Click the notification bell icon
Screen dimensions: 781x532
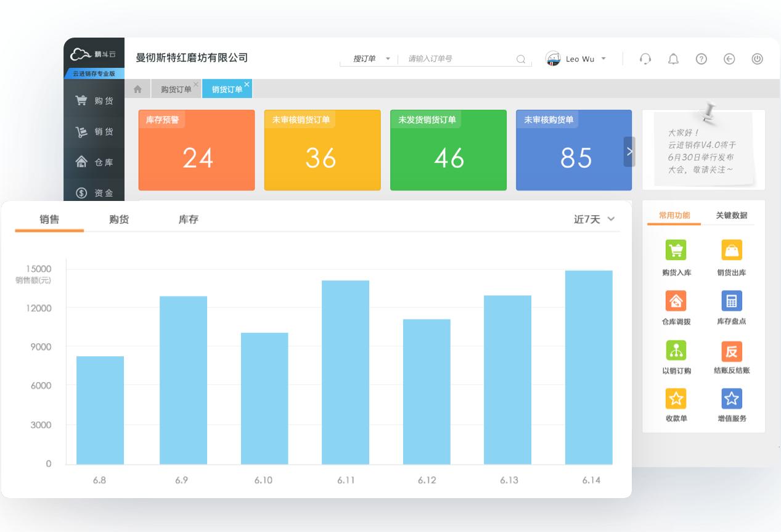tap(673, 59)
